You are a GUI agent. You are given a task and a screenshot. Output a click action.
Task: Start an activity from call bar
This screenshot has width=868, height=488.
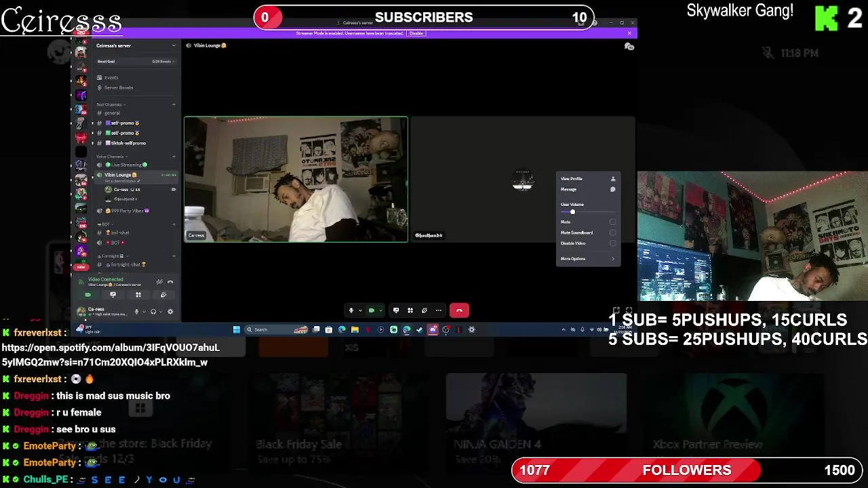[410, 310]
